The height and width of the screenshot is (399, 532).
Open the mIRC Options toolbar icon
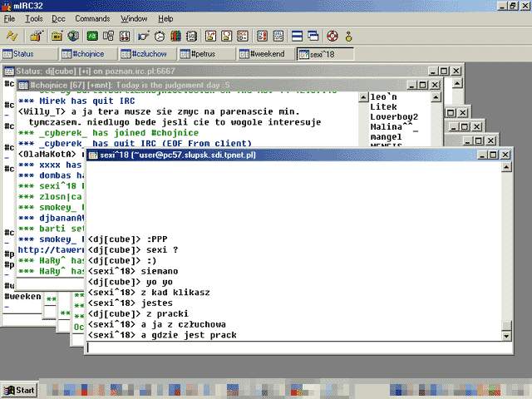click(36, 36)
